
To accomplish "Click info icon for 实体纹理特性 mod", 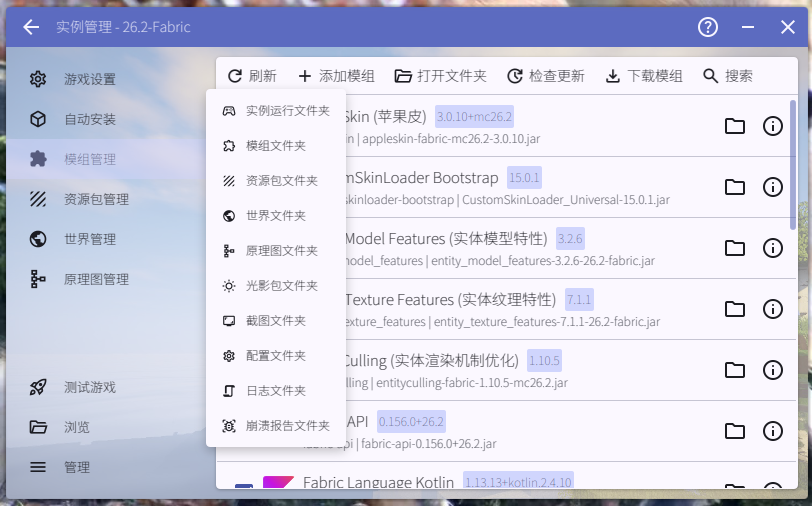I will pos(773,309).
